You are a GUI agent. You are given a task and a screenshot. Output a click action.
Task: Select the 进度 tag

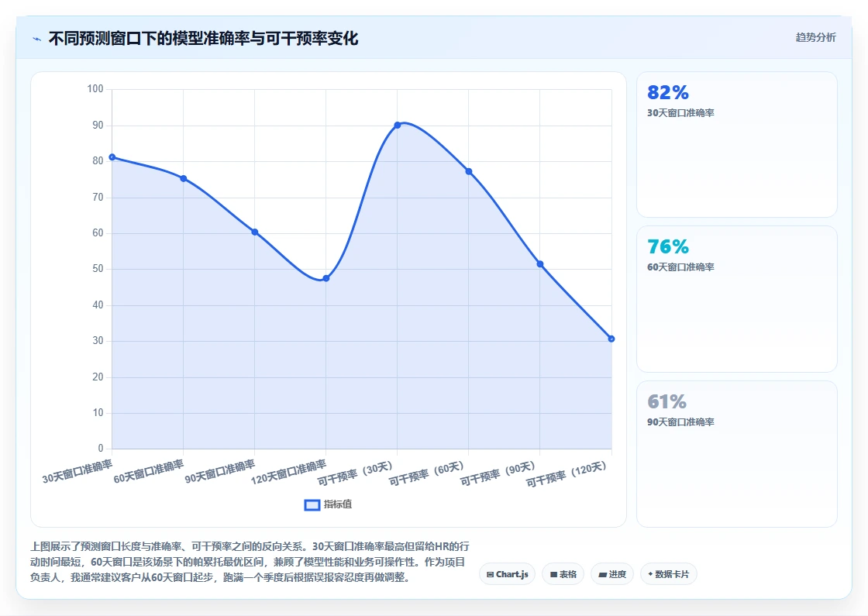pyautogui.click(x=612, y=574)
